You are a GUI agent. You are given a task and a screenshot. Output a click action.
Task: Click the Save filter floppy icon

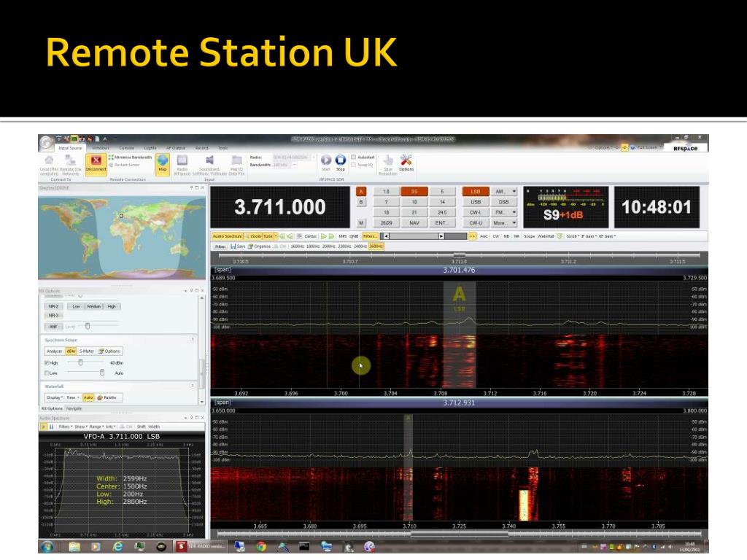(233, 246)
